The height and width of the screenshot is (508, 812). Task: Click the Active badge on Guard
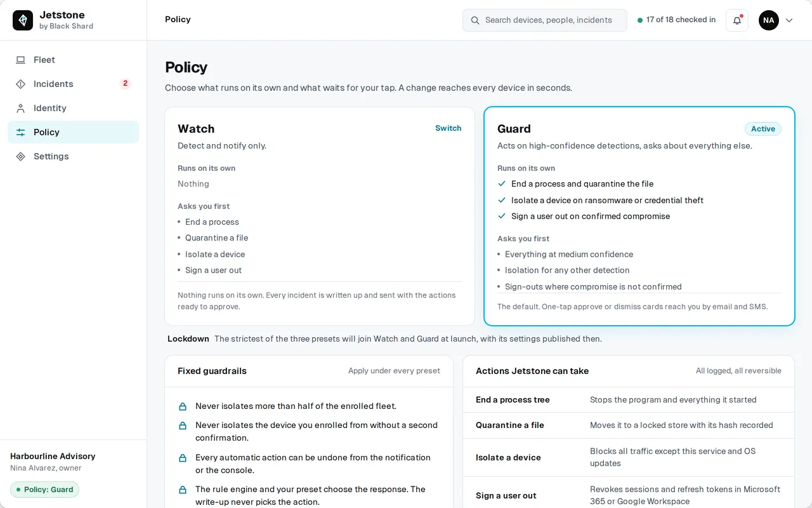click(763, 129)
